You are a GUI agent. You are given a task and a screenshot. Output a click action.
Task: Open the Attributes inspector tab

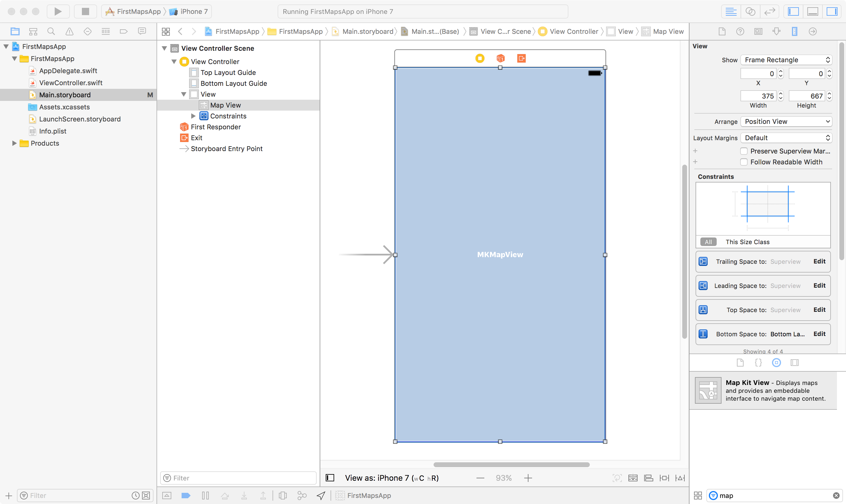777,32
